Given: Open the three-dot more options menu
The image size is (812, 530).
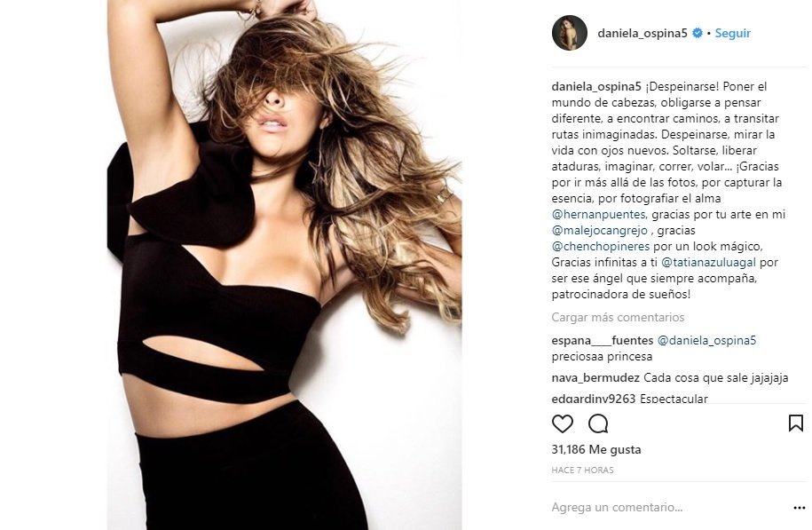Looking at the screenshot, I should point(799,508).
